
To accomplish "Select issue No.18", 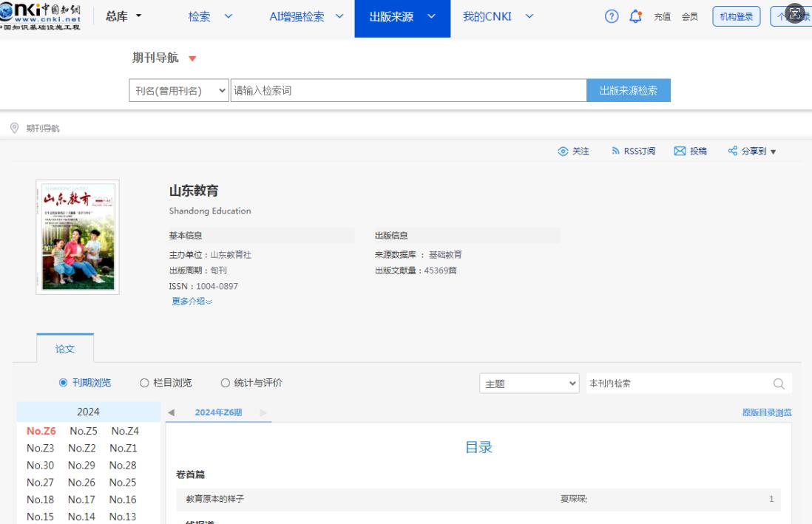I will [x=41, y=499].
